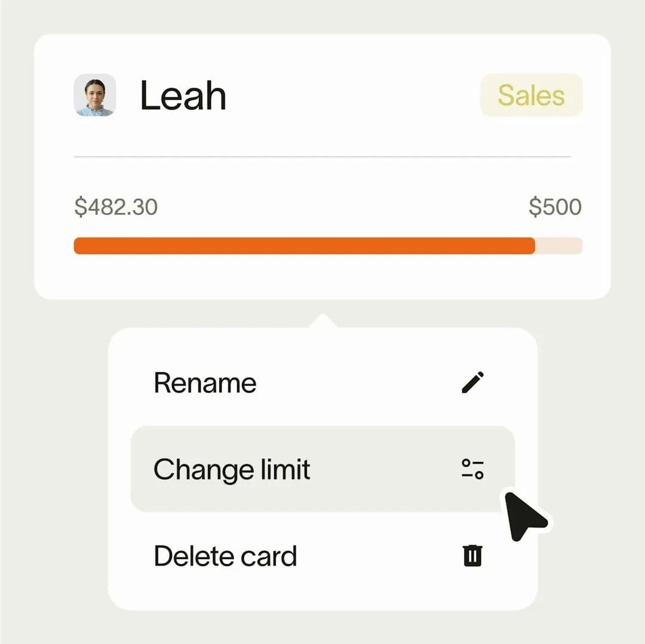The width and height of the screenshot is (645, 644).
Task: Select Change limit in the menu
Action: pyautogui.click(x=232, y=470)
